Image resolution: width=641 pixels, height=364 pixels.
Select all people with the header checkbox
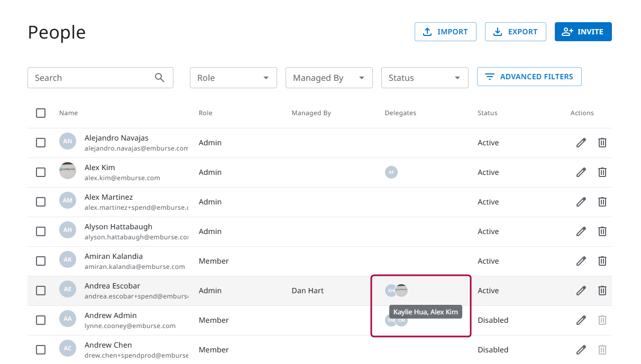(x=41, y=113)
